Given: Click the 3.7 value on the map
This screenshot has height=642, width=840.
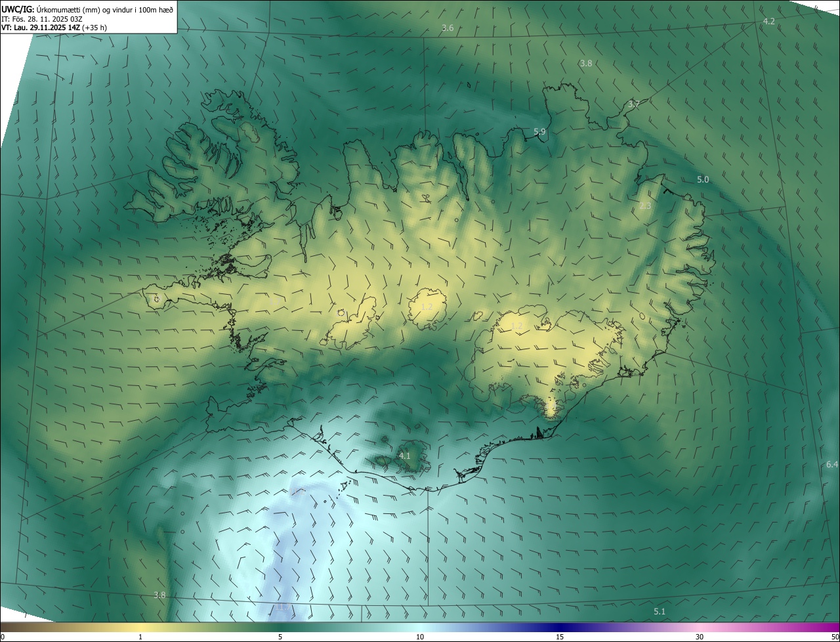Looking at the screenshot, I should (x=634, y=104).
